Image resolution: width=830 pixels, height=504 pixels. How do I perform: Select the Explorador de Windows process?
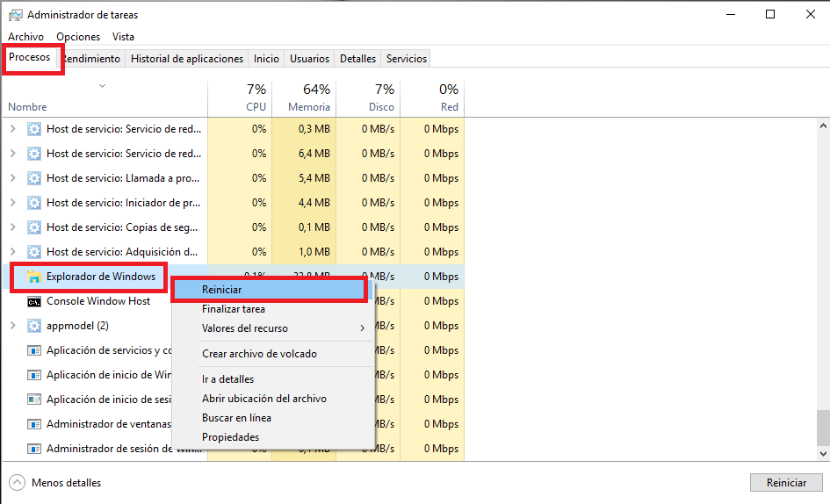click(x=101, y=277)
